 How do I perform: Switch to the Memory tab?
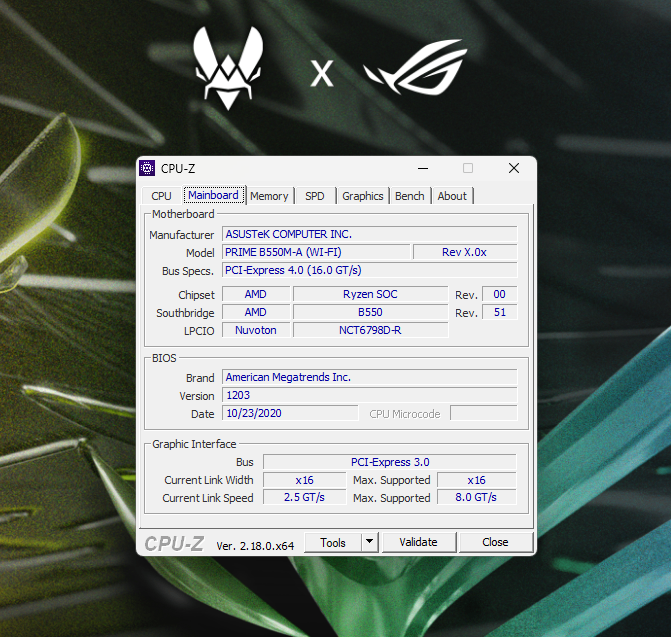(269, 196)
